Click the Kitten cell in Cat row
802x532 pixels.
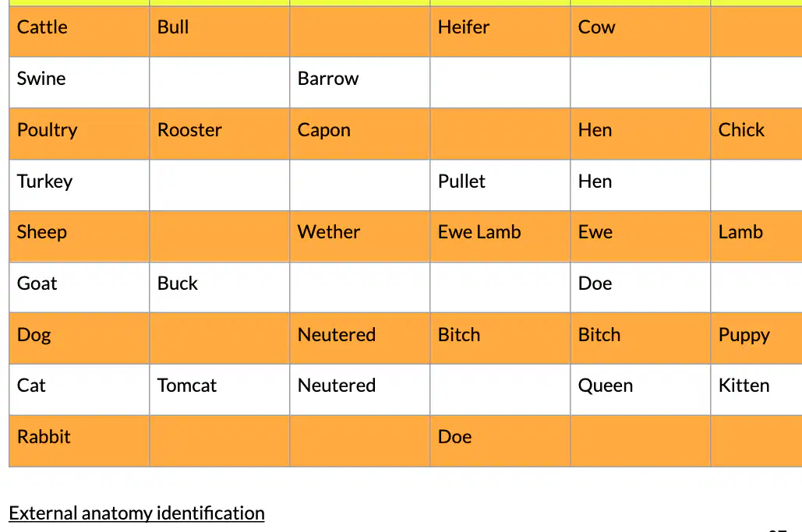(756, 389)
